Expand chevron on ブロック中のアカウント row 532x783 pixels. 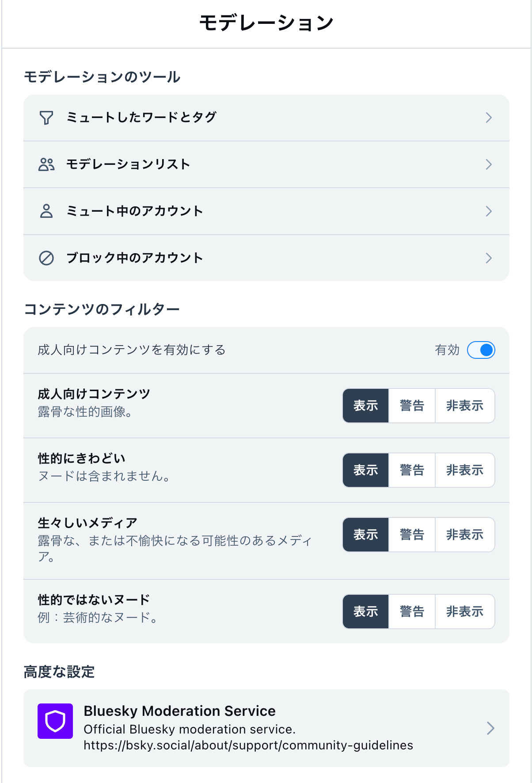[x=489, y=258]
